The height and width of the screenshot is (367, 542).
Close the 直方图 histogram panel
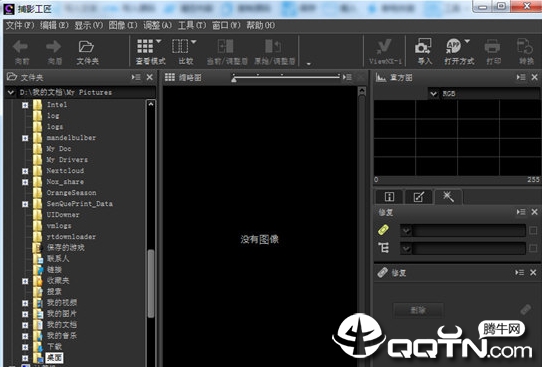coord(534,77)
